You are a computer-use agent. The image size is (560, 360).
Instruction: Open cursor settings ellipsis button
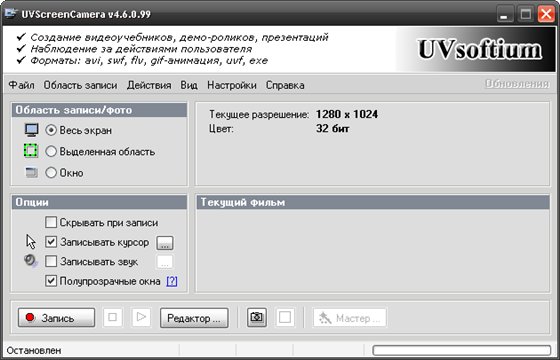[x=165, y=243]
